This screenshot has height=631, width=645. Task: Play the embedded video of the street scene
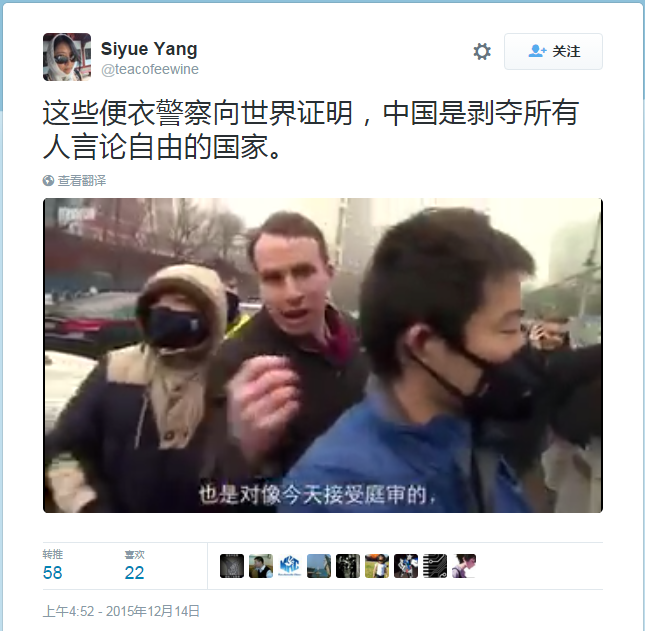(x=323, y=355)
